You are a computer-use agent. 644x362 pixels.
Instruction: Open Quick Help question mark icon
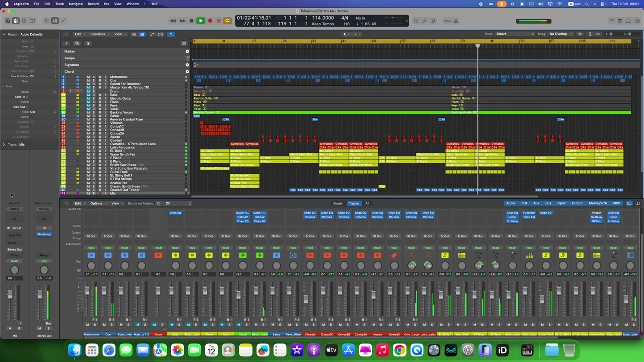(24, 21)
